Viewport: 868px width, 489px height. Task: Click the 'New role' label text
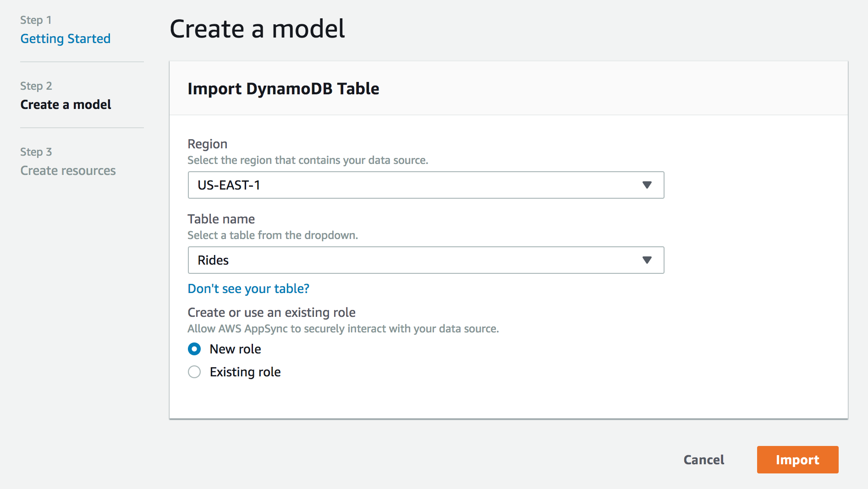235,349
